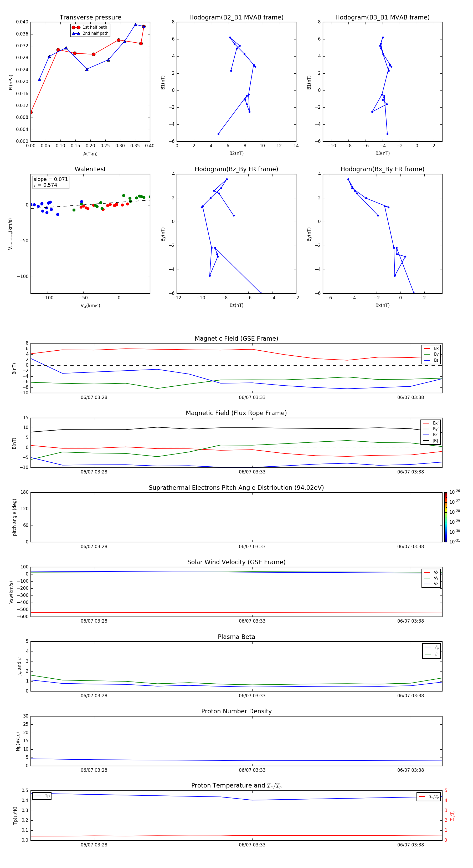Click the 'B3(nT)' x-axis label
The image size is (473, 868).
coord(382,153)
